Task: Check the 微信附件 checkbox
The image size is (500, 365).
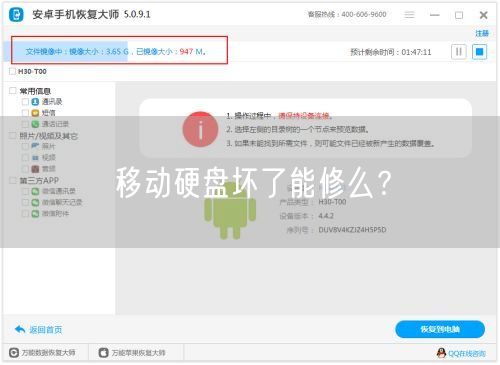Action: [25, 214]
